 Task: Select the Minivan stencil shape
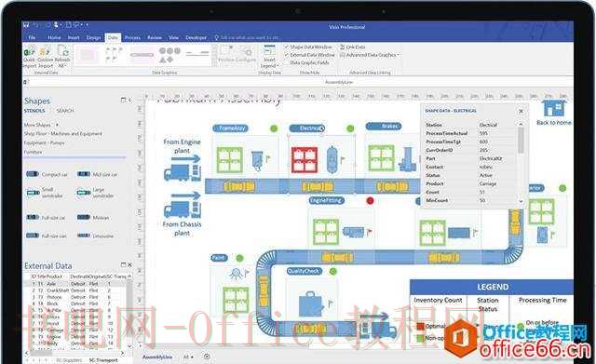coord(84,217)
